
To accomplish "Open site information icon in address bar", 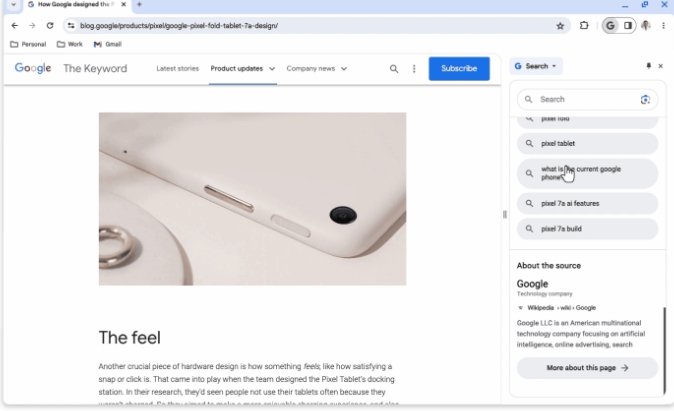I will point(71,26).
